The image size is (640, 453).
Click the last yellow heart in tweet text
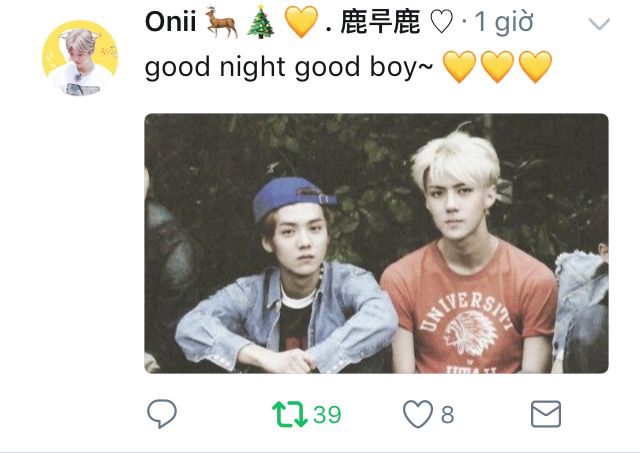(x=536, y=67)
